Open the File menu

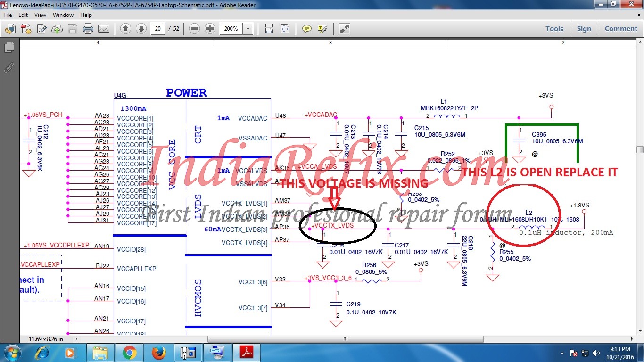8,15
